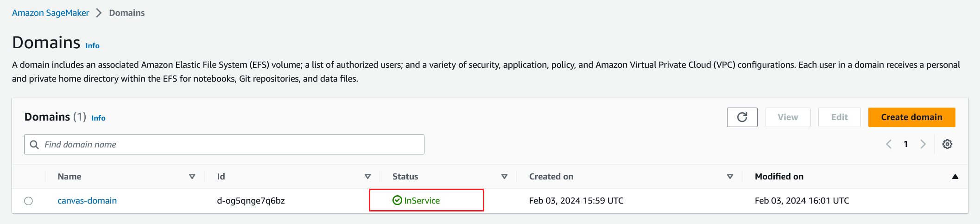
Task: Sort by Id column arrow
Action: coord(368,177)
